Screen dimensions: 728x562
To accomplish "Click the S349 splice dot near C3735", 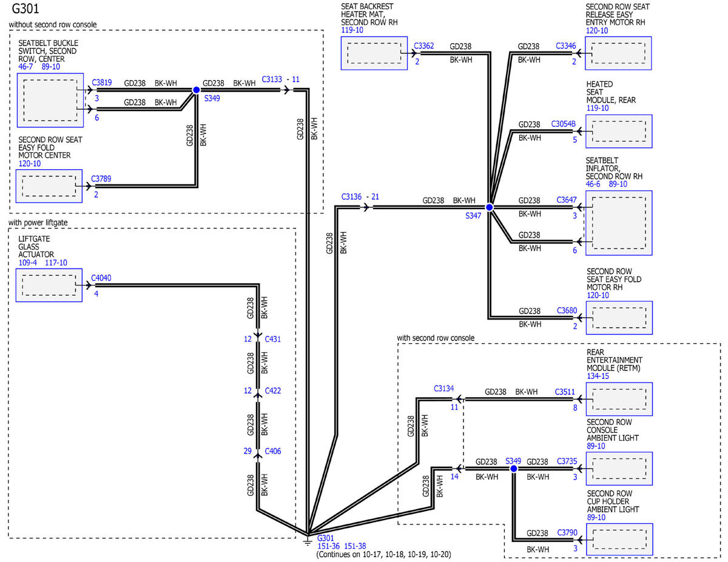I will click(513, 469).
